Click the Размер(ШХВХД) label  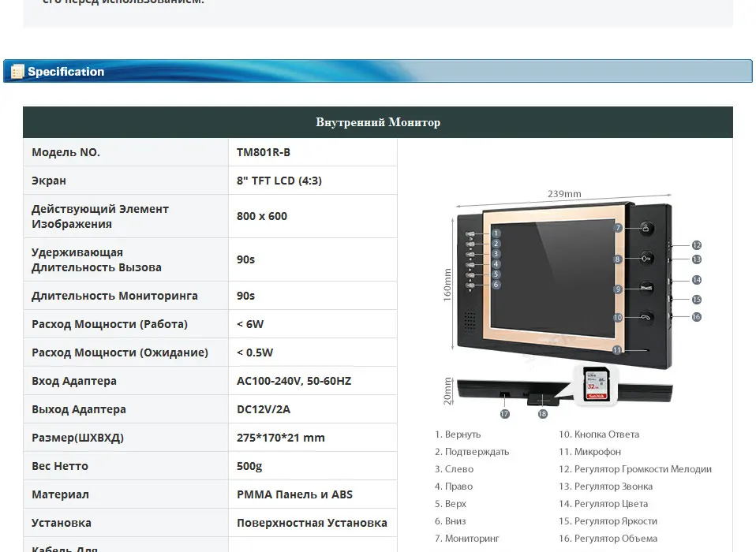(77, 438)
